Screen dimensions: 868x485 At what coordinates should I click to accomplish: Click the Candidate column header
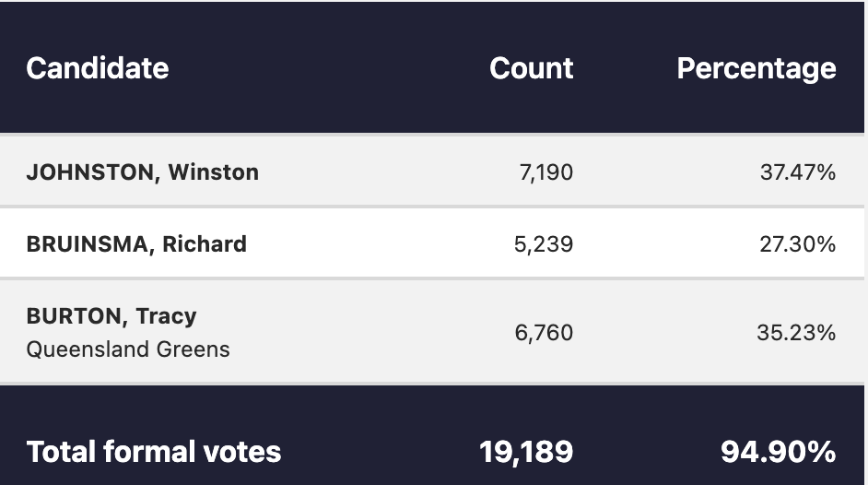tap(98, 68)
